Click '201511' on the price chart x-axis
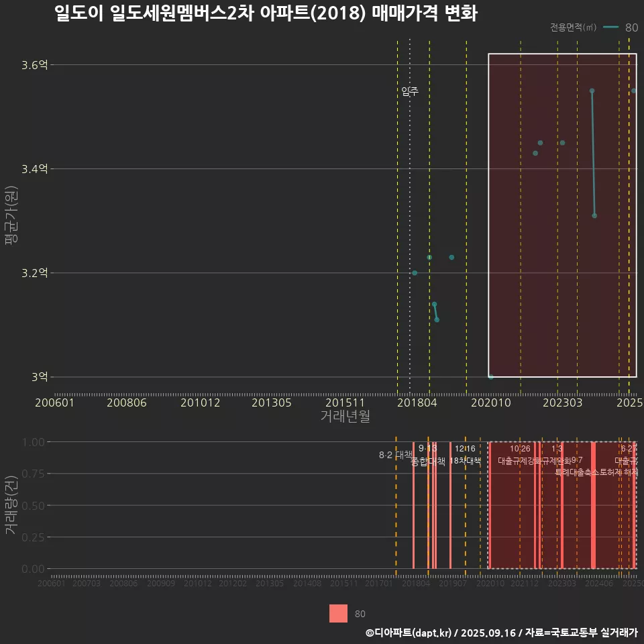 [x=345, y=402]
